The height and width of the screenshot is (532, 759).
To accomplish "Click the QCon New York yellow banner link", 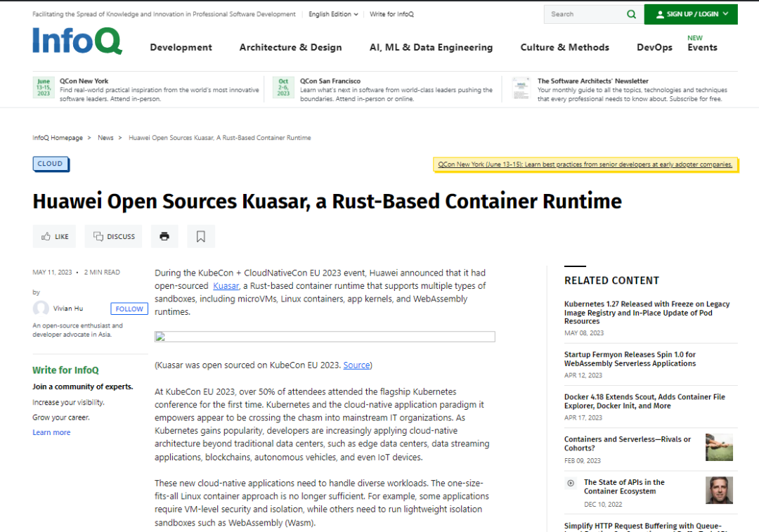I will tap(585, 164).
